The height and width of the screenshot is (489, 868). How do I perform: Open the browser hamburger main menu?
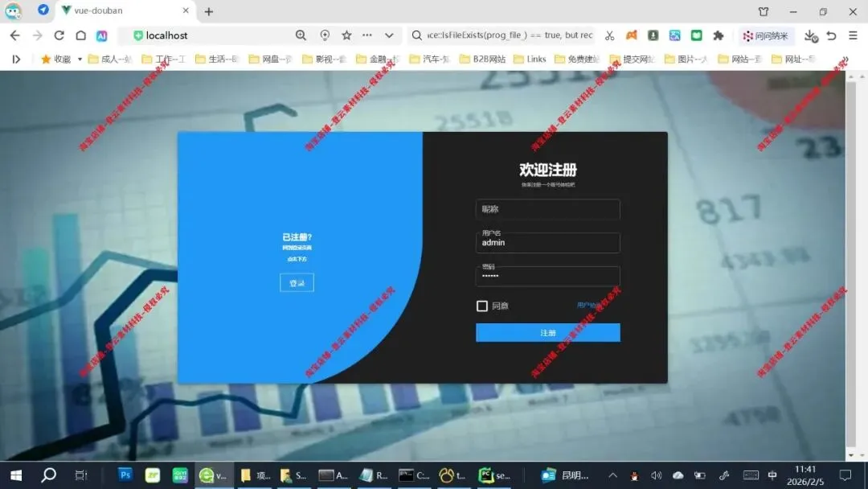[853, 35]
